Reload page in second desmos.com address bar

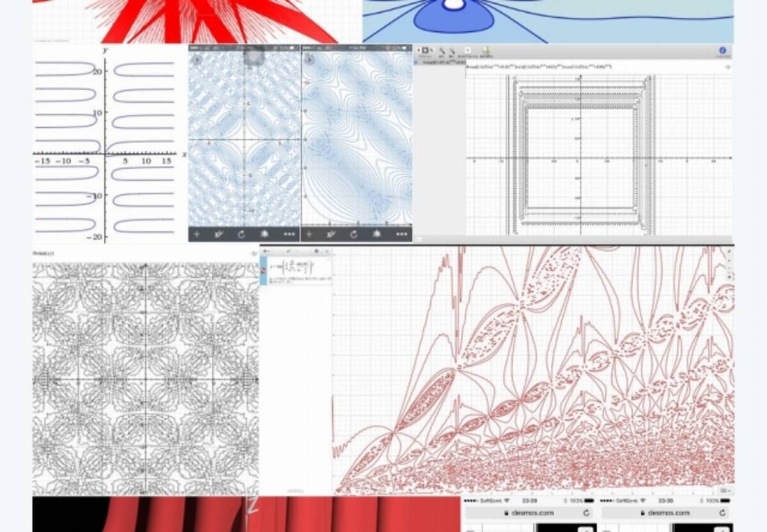(x=723, y=513)
